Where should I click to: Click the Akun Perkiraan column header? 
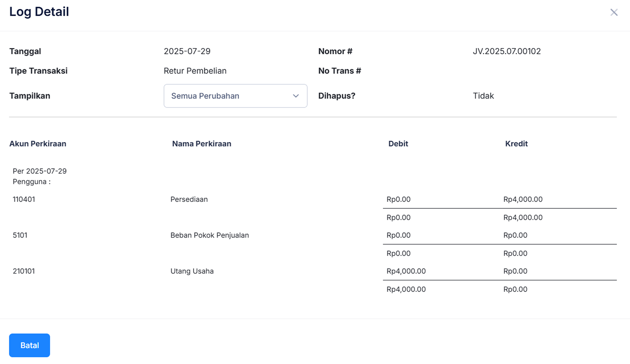pyautogui.click(x=38, y=144)
